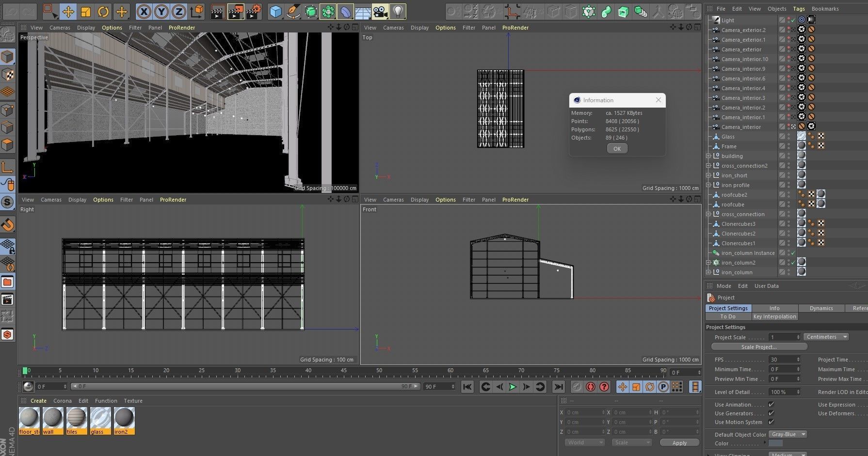Open Default Object Color Gray-Blue dropdown

(x=788, y=434)
